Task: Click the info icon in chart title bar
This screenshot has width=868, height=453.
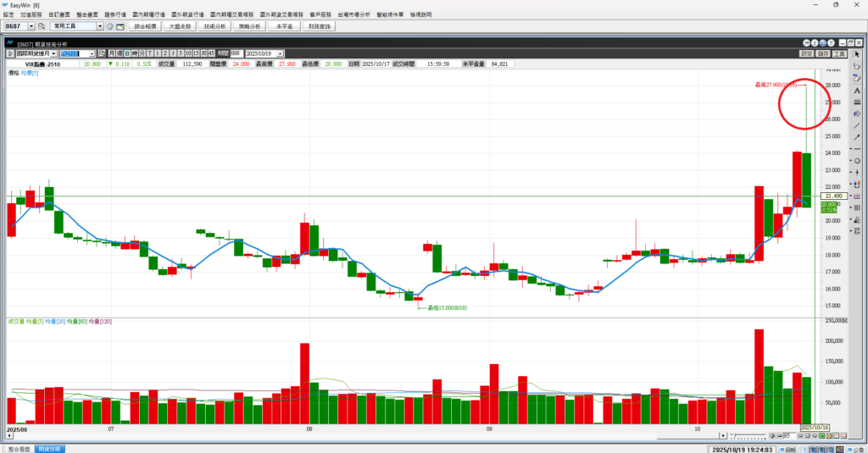Action: [x=815, y=44]
